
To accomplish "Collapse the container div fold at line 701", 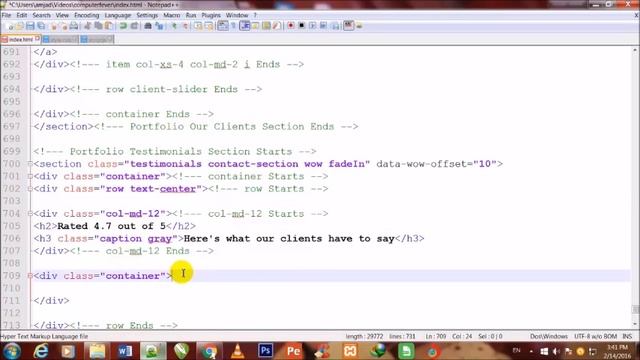I will click(x=30, y=176).
